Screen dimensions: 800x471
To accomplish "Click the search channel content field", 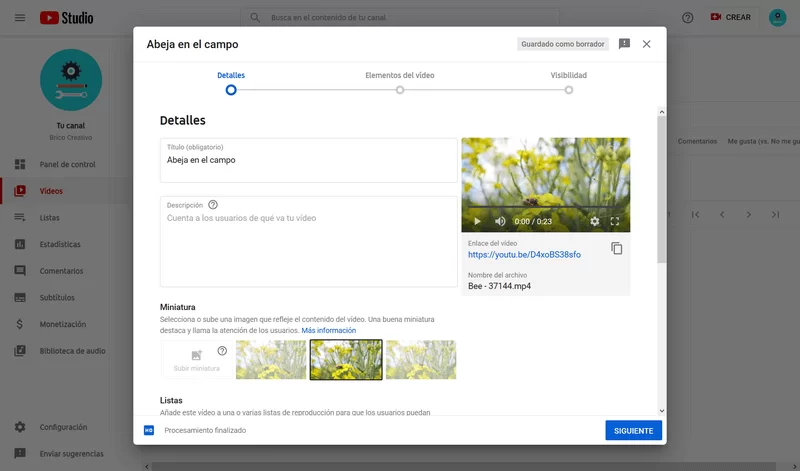I will (x=400, y=17).
